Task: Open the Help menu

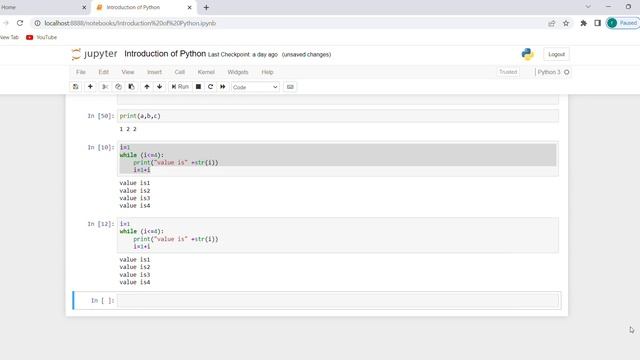Action: (x=267, y=72)
